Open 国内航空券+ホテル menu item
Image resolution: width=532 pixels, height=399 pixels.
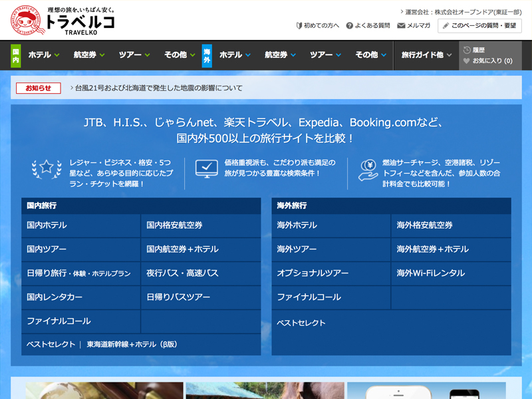coord(201,249)
